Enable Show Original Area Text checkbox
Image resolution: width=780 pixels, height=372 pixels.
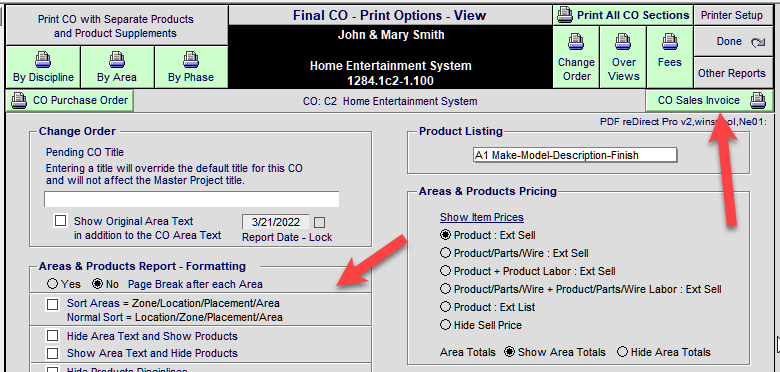[x=60, y=220]
